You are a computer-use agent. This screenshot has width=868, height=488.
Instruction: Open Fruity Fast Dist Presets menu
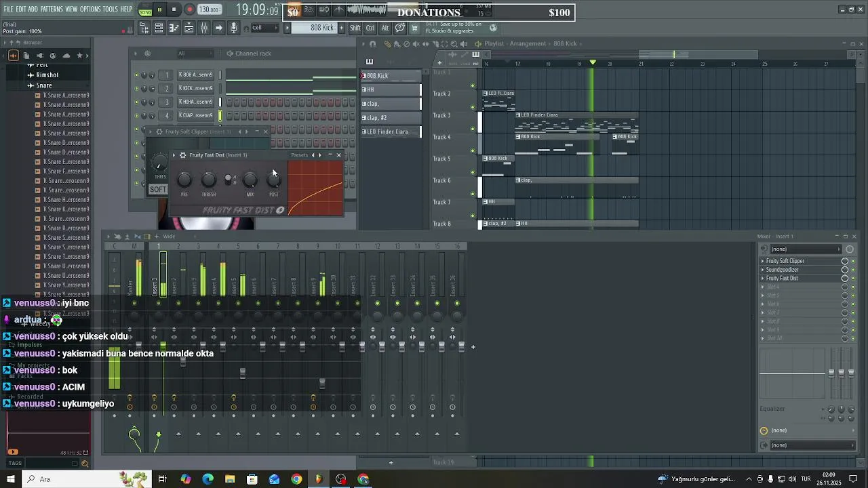click(299, 155)
